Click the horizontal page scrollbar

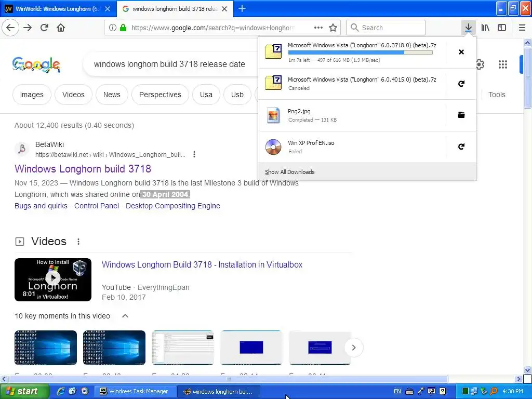pyautogui.click(x=228, y=379)
